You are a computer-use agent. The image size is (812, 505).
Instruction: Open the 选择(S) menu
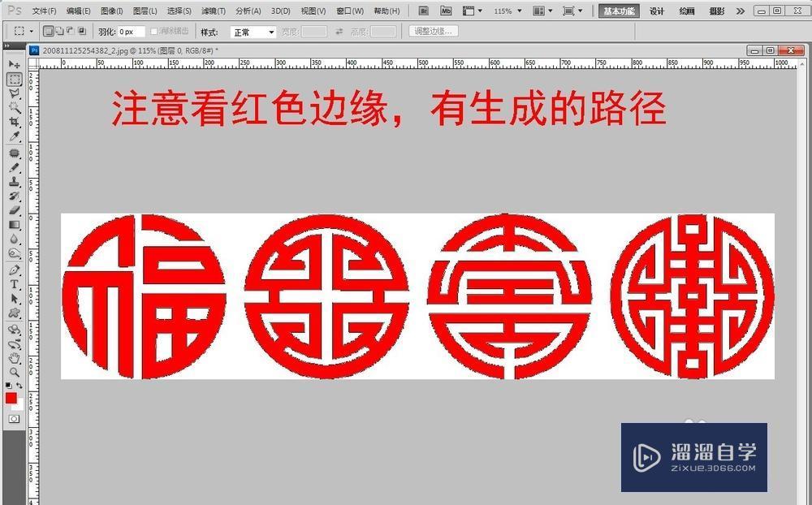(179, 11)
